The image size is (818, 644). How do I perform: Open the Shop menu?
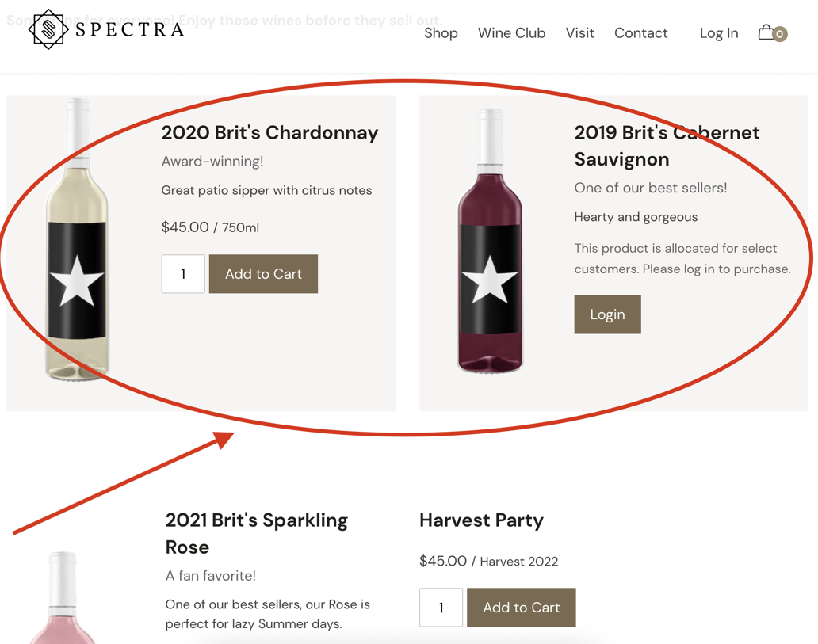click(x=441, y=33)
